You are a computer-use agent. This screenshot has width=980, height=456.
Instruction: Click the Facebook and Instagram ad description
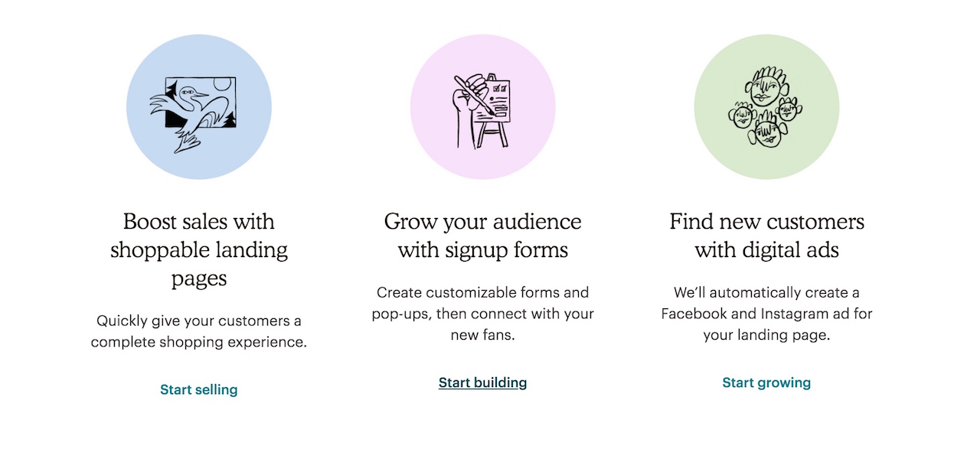click(x=766, y=314)
